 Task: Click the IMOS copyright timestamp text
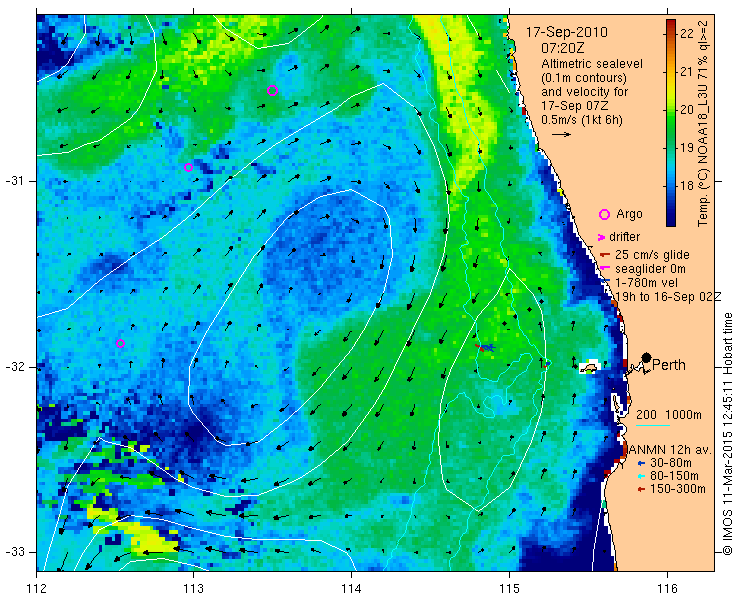tap(727, 433)
